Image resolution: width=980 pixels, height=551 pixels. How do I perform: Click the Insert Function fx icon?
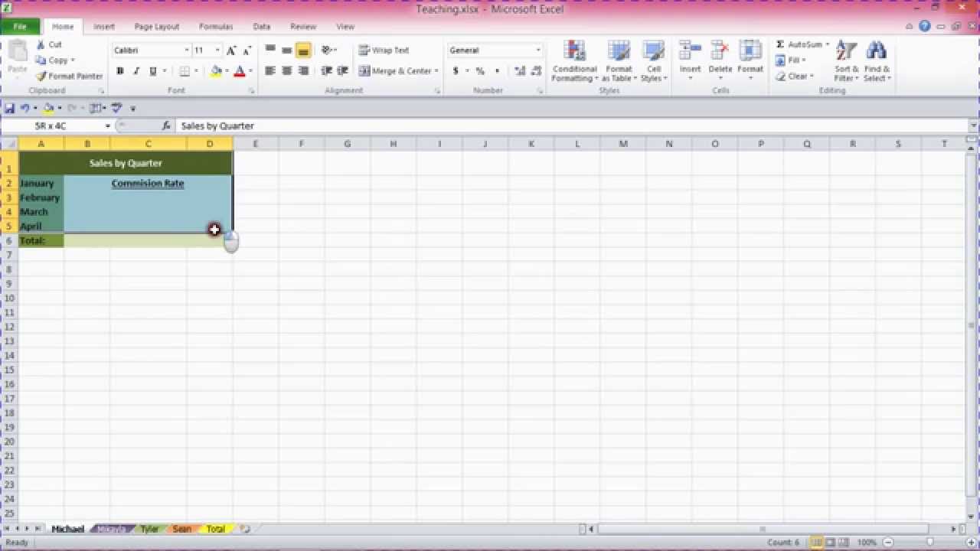coord(166,126)
